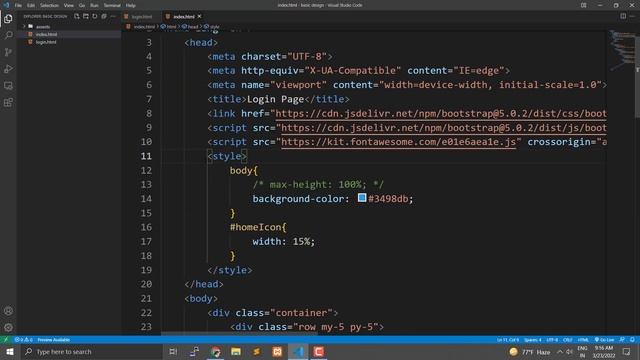Open the Search view in the activity bar
The height and width of the screenshot is (360, 640).
(x=8, y=36)
